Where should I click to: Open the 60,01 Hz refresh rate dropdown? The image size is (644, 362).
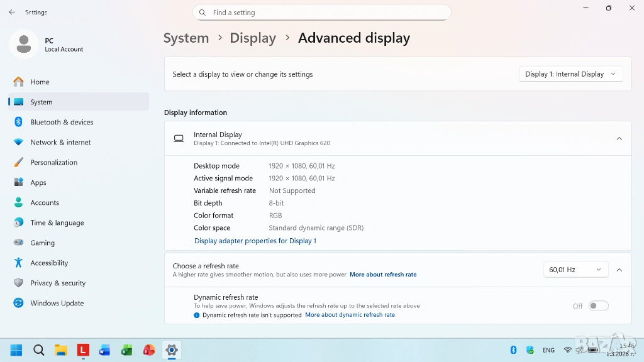click(x=575, y=270)
